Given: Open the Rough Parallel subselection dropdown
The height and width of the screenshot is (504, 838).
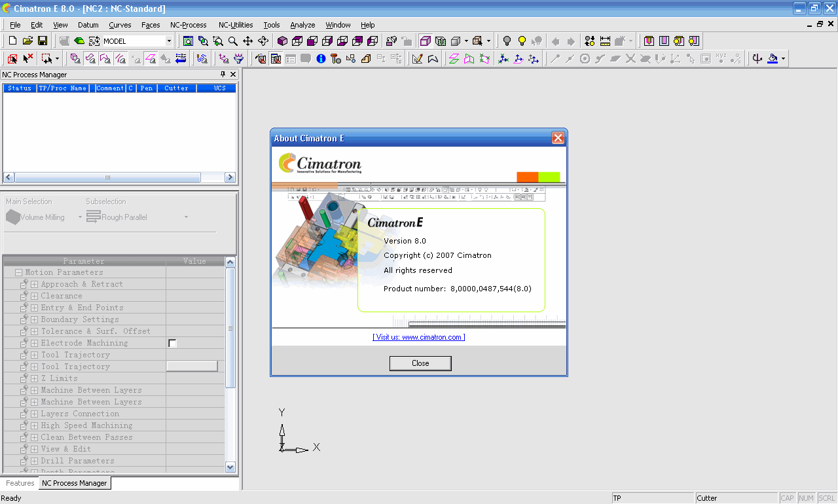Looking at the screenshot, I should (x=186, y=217).
